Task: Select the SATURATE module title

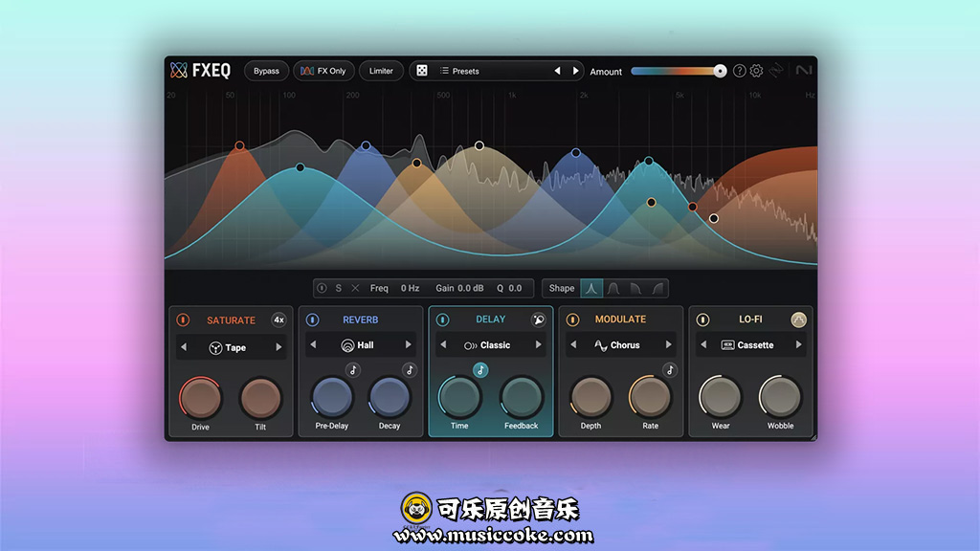Action: click(231, 320)
